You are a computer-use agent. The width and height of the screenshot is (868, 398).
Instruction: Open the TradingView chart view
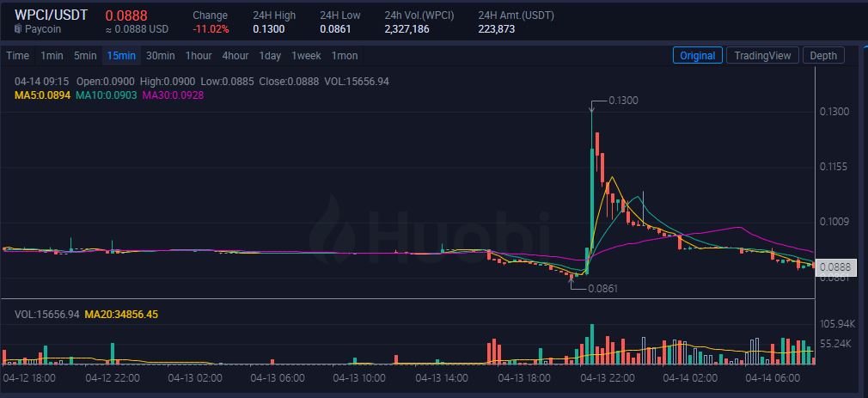click(763, 55)
